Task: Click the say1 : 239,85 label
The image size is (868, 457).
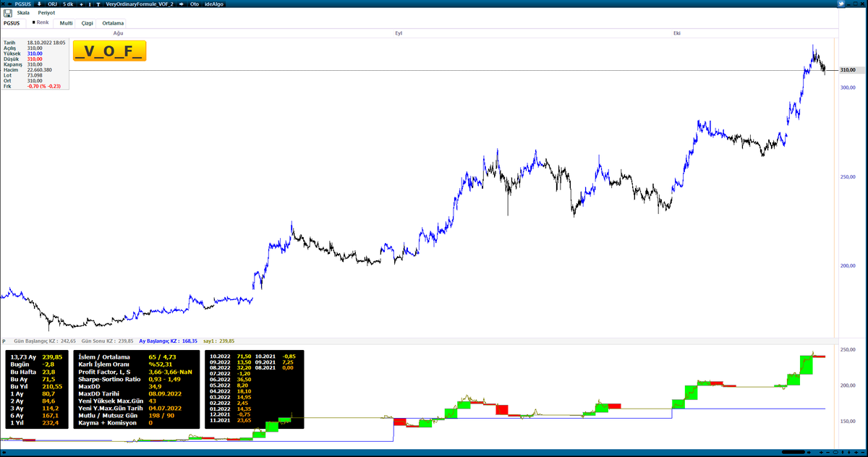Action: [218, 341]
